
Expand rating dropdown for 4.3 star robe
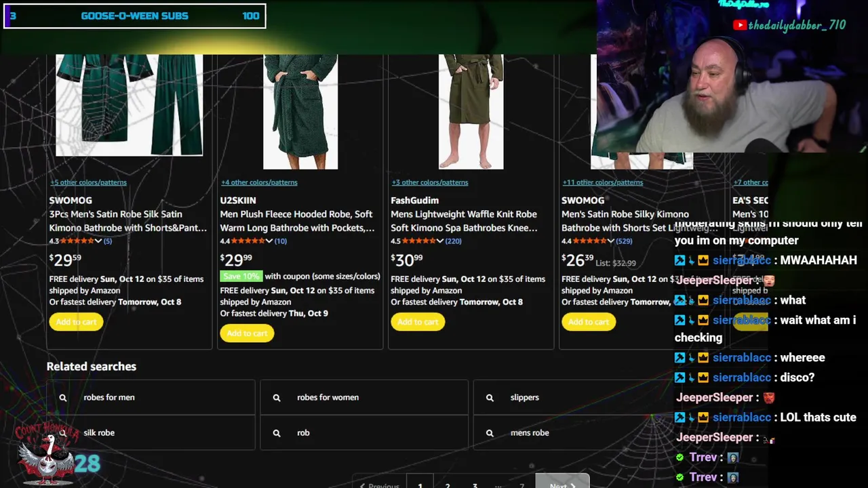98,241
